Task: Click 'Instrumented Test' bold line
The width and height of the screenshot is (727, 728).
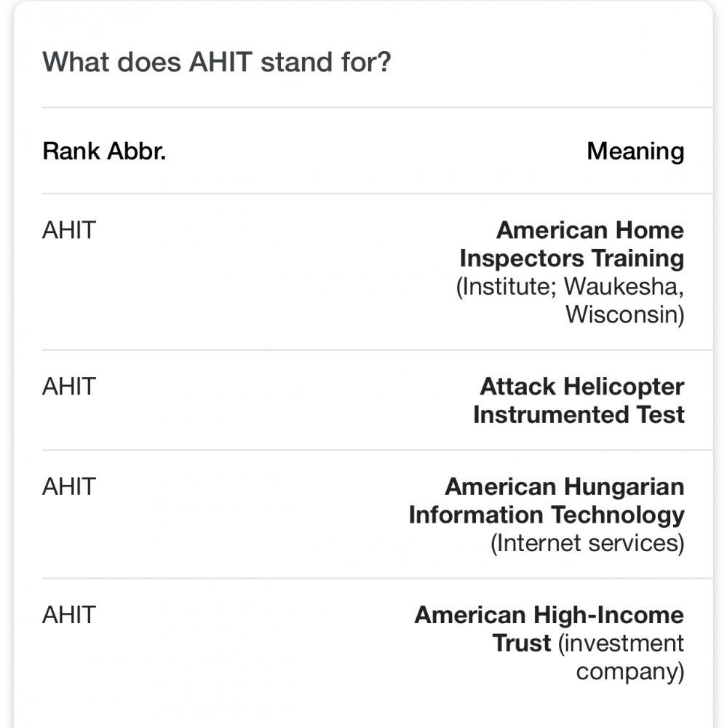Action: 579,415
